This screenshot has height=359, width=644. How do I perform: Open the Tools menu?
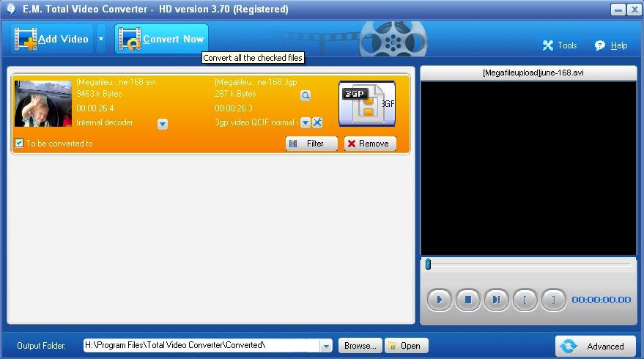560,45
